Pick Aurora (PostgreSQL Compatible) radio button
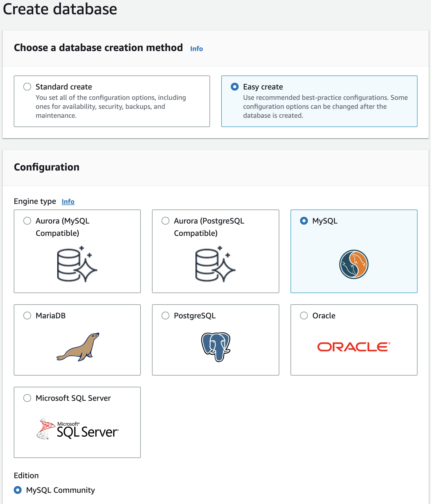This screenshot has height=504, width=431. click(165, 221)
